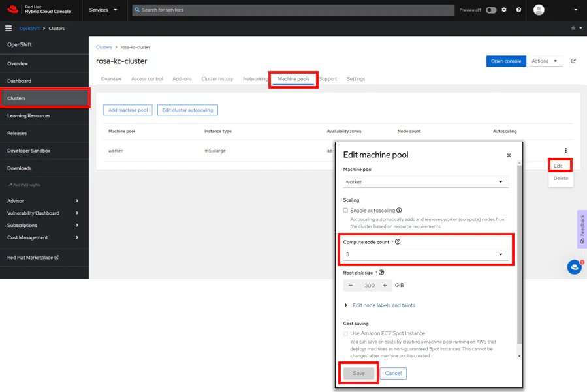Open Dashboard in the sidebar
The width and height of the screenshot is (587, 392).
tap(44, 81)
